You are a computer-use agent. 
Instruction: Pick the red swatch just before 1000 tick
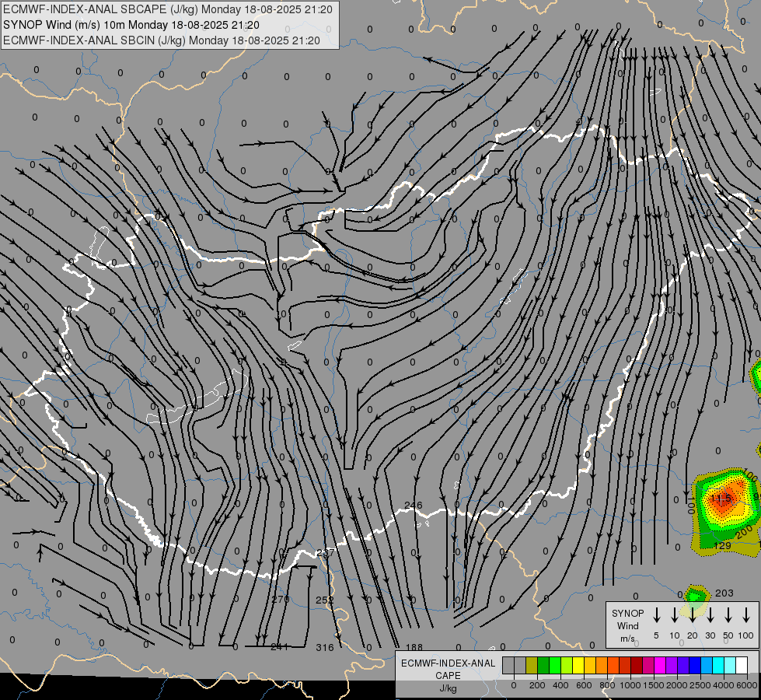[625, 665]
